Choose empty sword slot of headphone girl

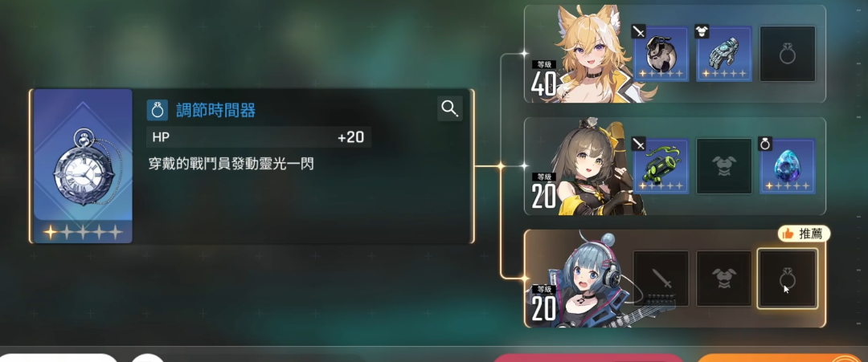tap(661, 279)
